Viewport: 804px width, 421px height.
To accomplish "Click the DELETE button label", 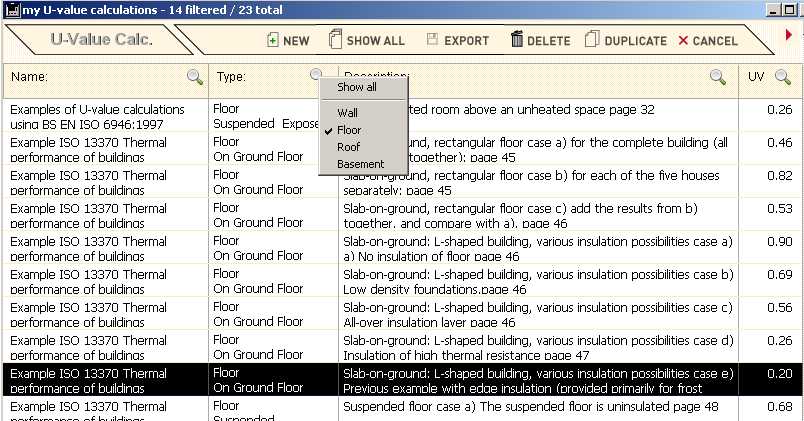I will point(549,41).
